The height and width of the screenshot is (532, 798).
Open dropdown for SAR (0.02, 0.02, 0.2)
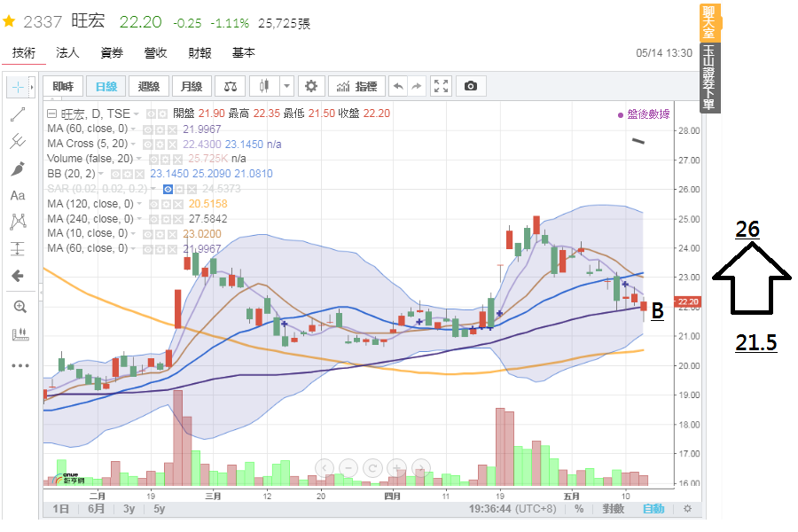[153, 189]
